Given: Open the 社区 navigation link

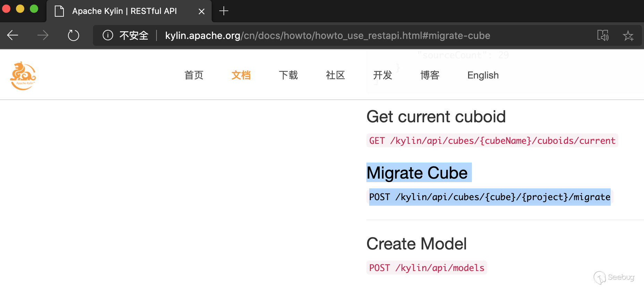Looking at the screenshot, I should tap(335, 75).
